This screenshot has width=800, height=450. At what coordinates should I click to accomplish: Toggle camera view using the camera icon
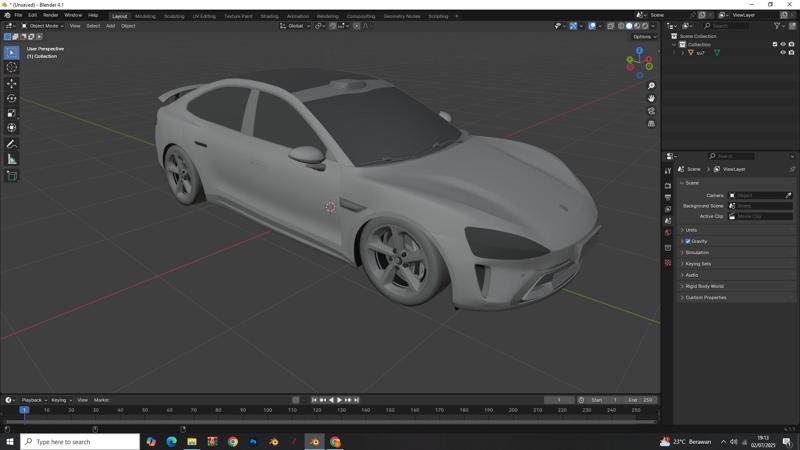tap(651, 111)
